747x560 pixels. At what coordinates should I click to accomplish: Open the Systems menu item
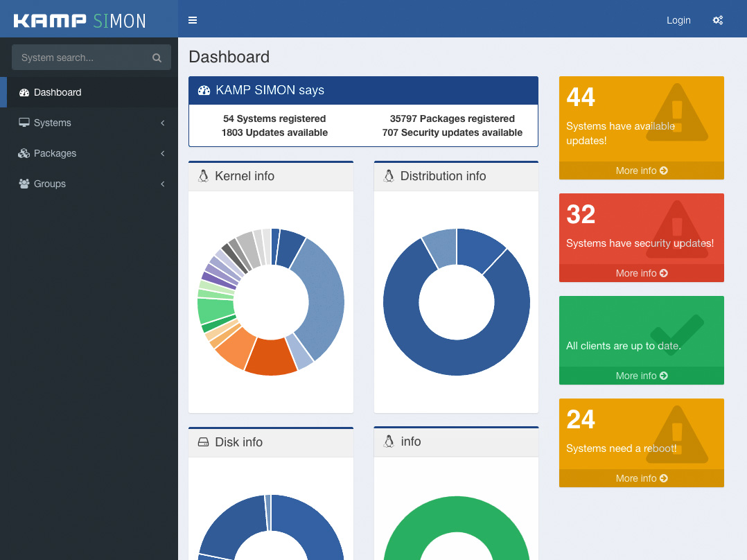click(89, 123)
